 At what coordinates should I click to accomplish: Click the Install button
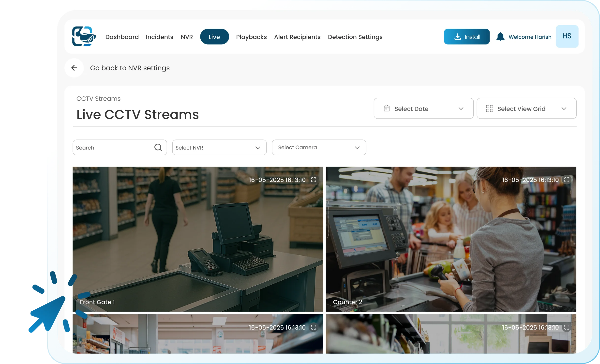pos(466,37)
